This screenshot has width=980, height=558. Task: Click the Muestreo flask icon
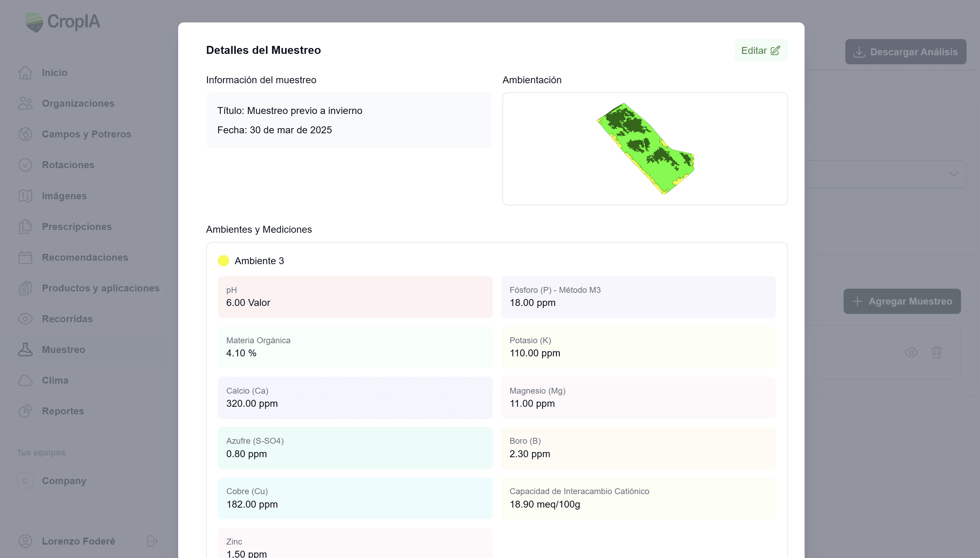[25, 349]
